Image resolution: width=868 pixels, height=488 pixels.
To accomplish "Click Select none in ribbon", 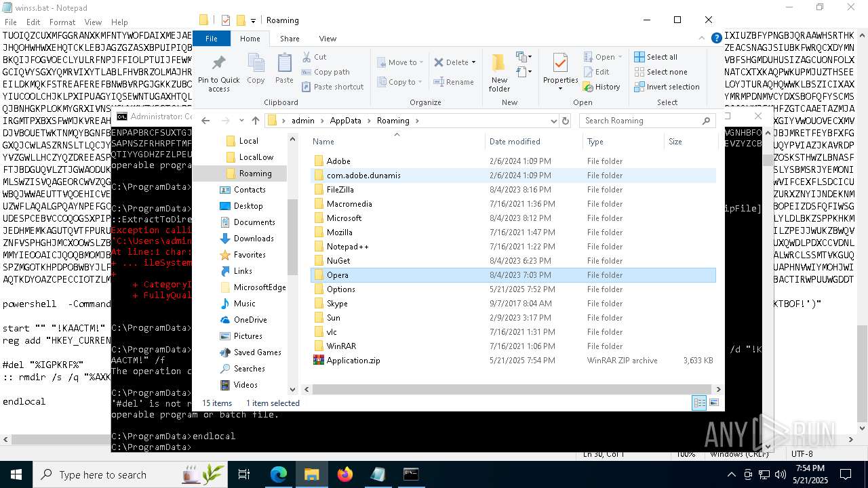I will pos(660,72).
